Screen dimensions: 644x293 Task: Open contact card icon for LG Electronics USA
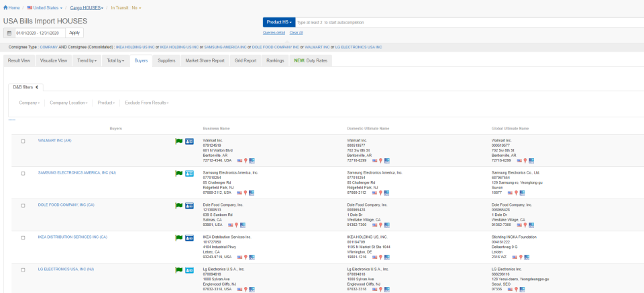[189, 270]
